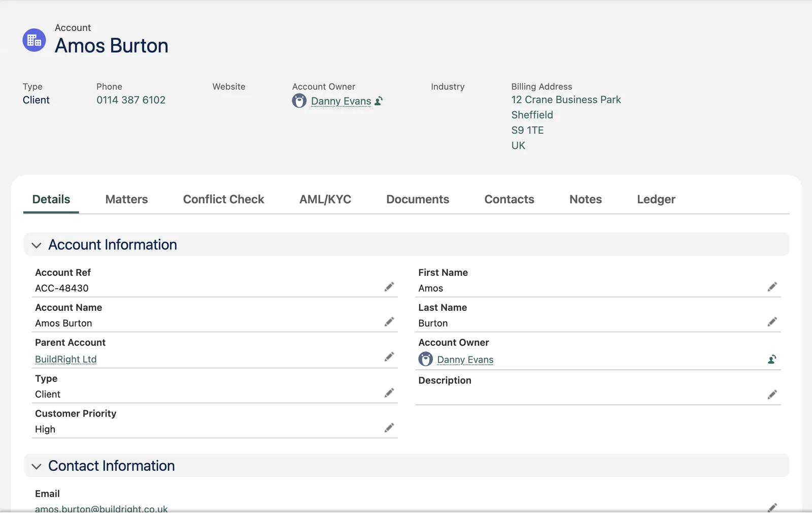Edit the Email field pencil icon
The height and width of the screenshot is (513, 812).
(x=772, y=507)
